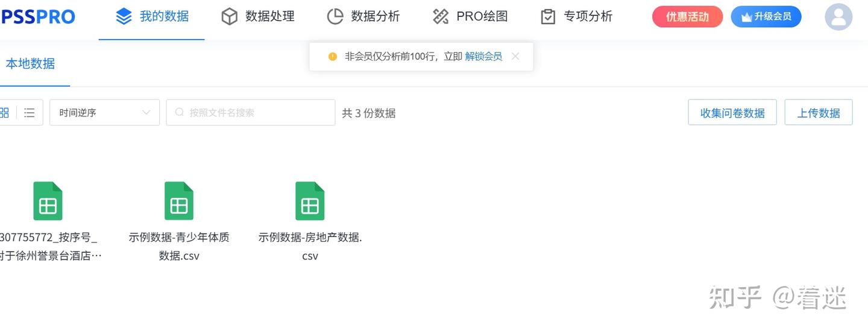Click the file name containing 按序号
The image size is (868, 333).
(49, 247)
